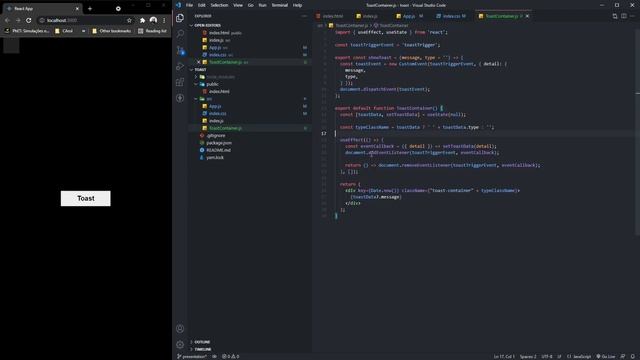Open notifications bell in status bar
The width and height of the screenshot is (640, 360).
632,356
